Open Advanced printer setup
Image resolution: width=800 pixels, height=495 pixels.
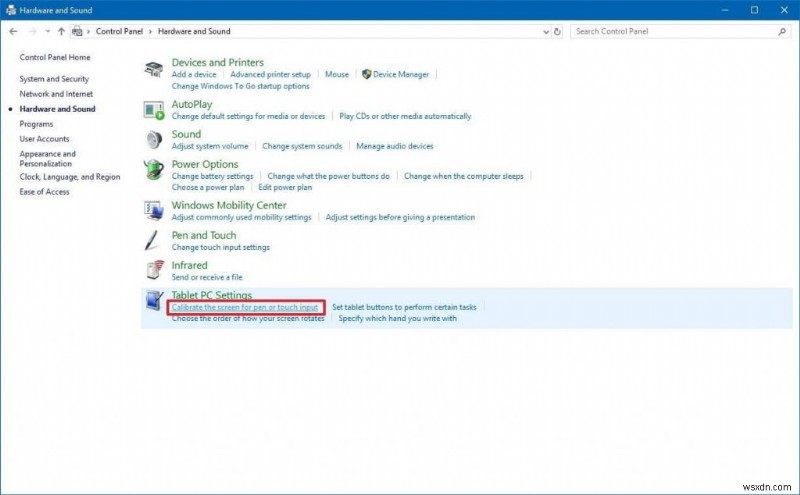pos(270,75)
